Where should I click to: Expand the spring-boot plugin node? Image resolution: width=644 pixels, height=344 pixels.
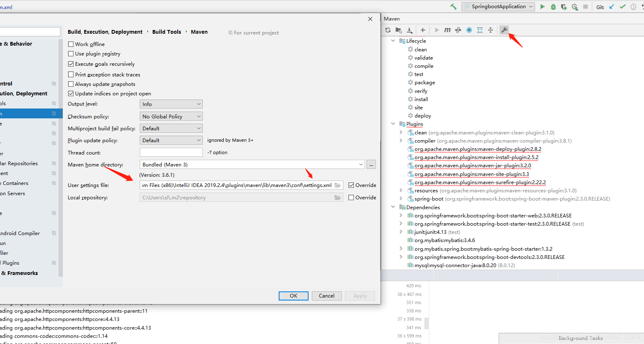[x=401, y=199]
